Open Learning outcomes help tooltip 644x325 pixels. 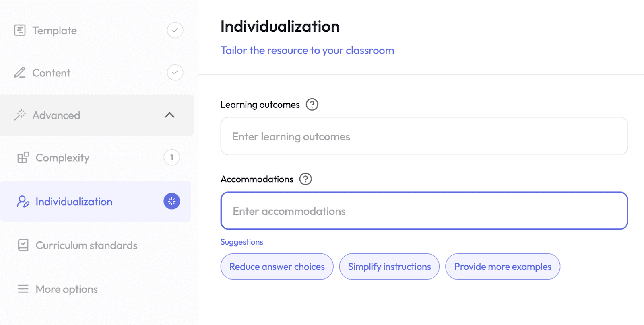coord(312,105)
